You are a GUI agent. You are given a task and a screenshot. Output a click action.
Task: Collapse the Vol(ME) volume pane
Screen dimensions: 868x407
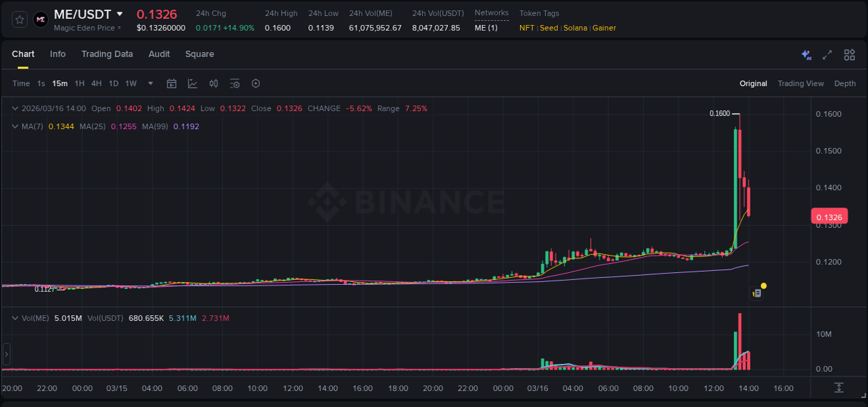point(14,317)
